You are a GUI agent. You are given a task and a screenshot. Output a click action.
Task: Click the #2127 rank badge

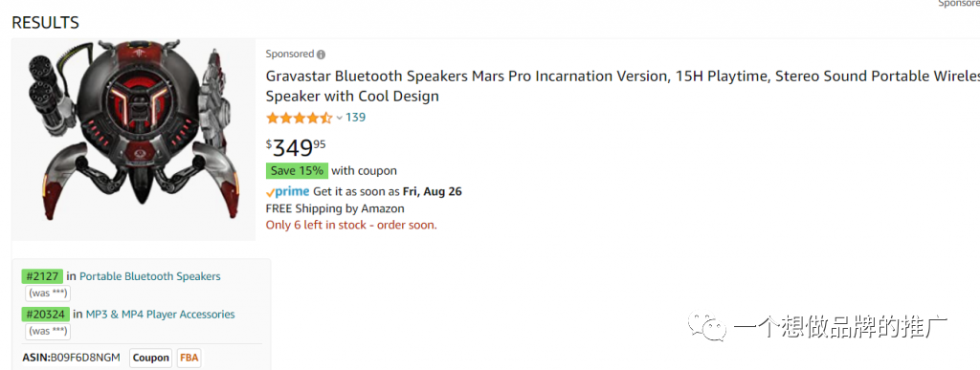pyautogui.click(x=42, y=275)
